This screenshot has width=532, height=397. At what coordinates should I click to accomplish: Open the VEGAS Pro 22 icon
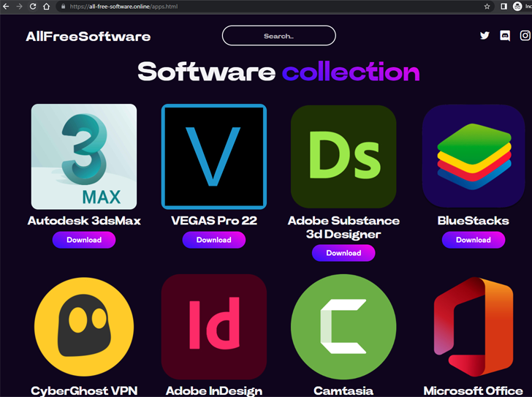(214, 156)
